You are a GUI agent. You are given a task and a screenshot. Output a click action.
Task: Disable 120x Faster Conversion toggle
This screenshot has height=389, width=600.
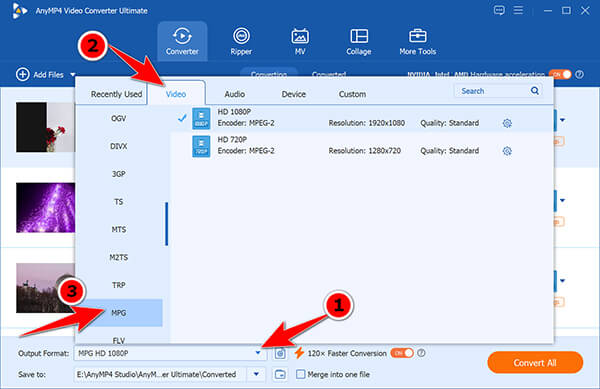(402, 353)
